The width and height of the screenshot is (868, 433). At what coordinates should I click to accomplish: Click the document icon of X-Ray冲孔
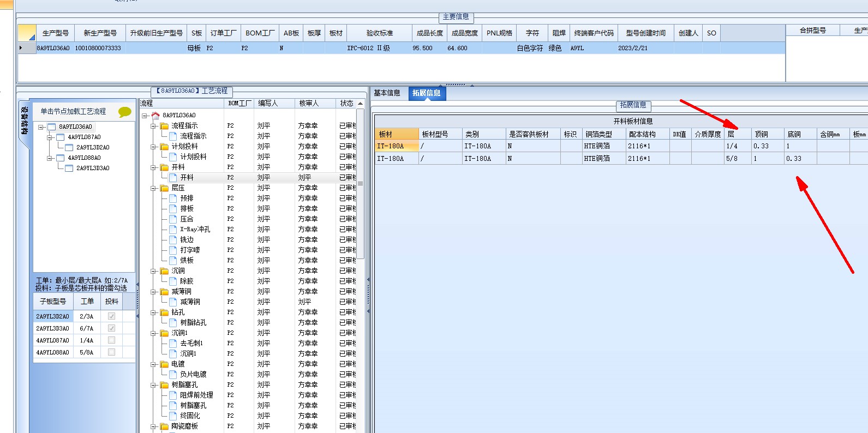173,229
